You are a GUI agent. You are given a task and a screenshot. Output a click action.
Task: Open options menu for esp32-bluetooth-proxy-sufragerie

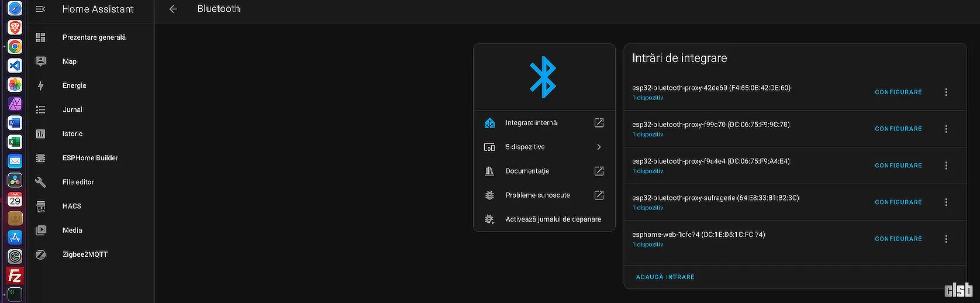(946, 202)
